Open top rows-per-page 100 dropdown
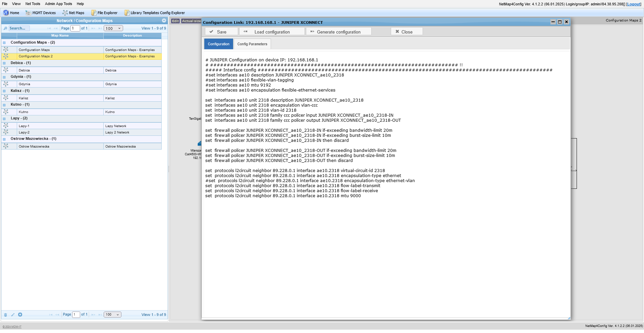Viewport: 644px width, 333px height. (x=113, y=29)
